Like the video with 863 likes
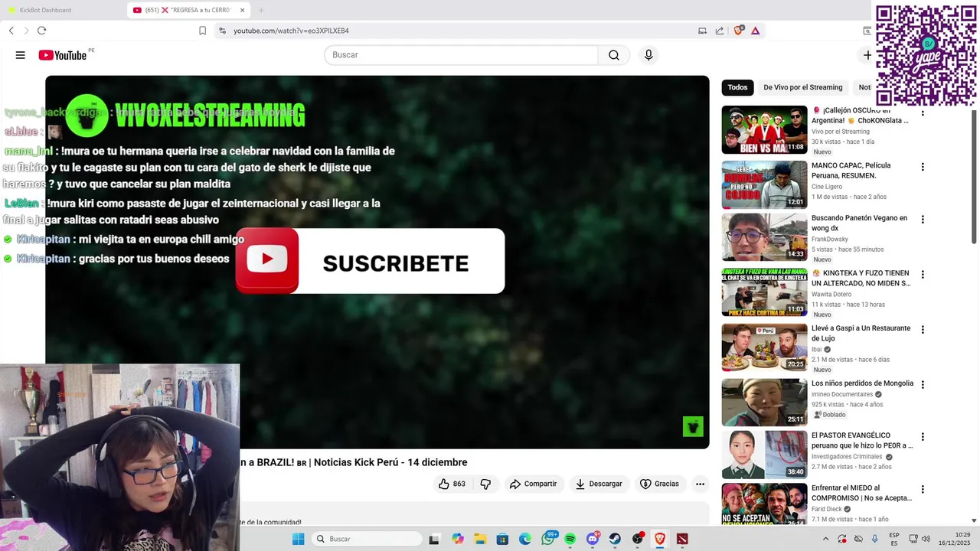 tap(452, 484)
